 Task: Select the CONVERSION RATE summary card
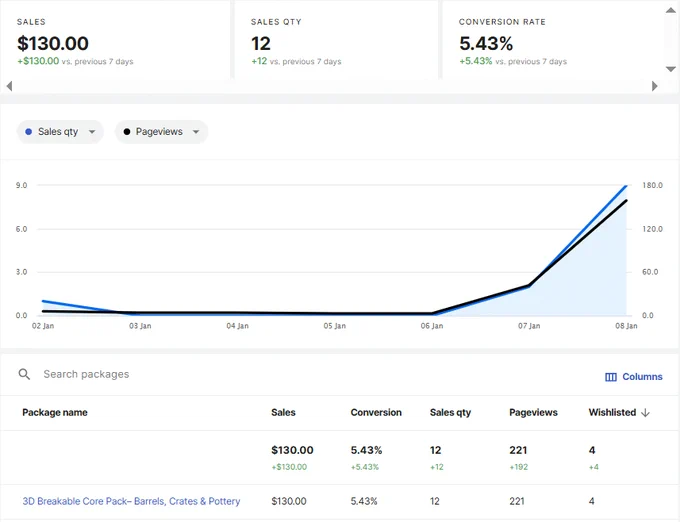[x=553, y=40]
